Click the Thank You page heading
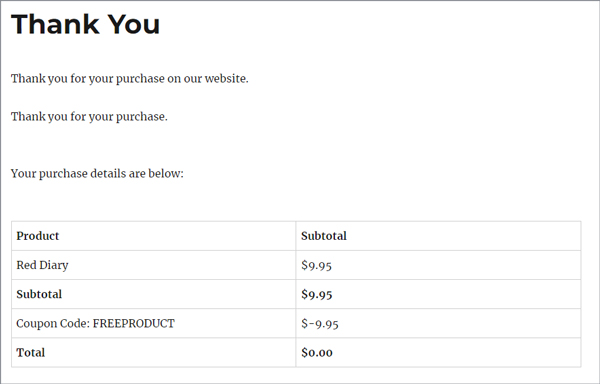Image resolution: width=600 pixels, height=384 pixels. (85, 24)
